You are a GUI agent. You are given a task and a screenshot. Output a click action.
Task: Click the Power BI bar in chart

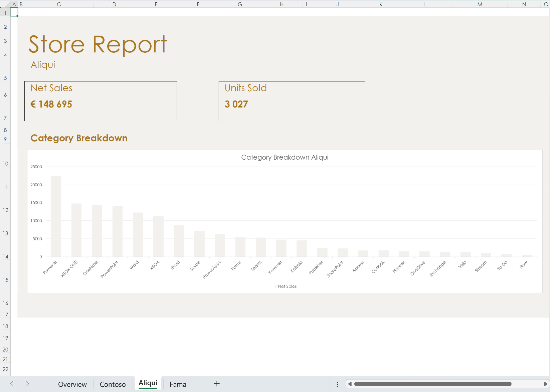click(x=56, y=216)
